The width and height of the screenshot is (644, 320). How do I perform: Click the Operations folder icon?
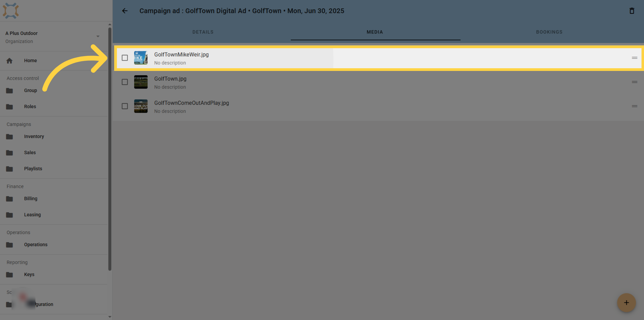point(9,245)
